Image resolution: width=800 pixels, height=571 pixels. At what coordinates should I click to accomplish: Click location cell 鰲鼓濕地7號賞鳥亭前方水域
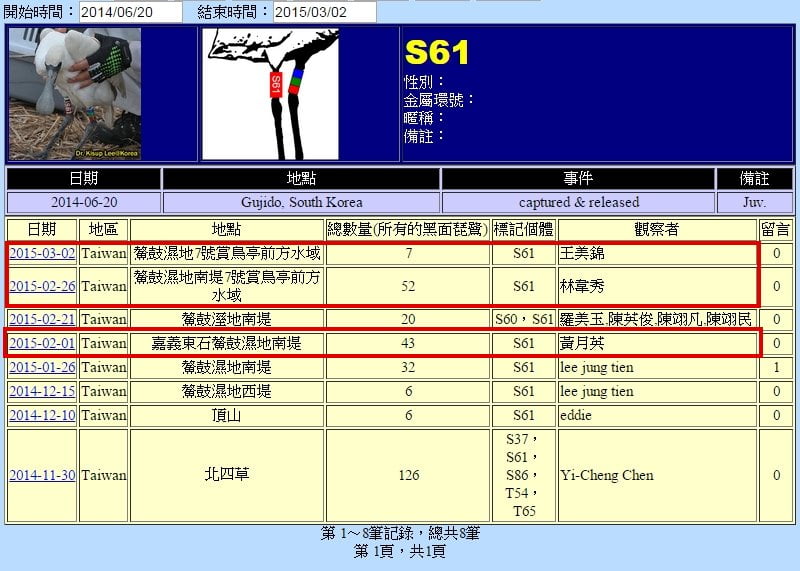pyautogui.click(x=227, y=253)
